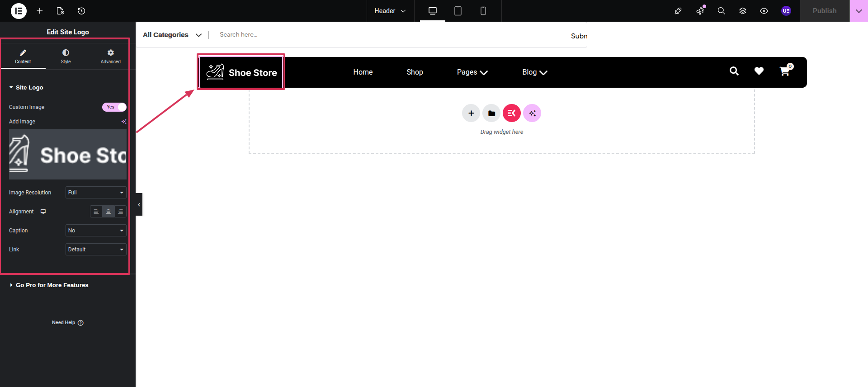Click the Publish button
The width and height of the screenshot is (868, 387).
point(824,11)
